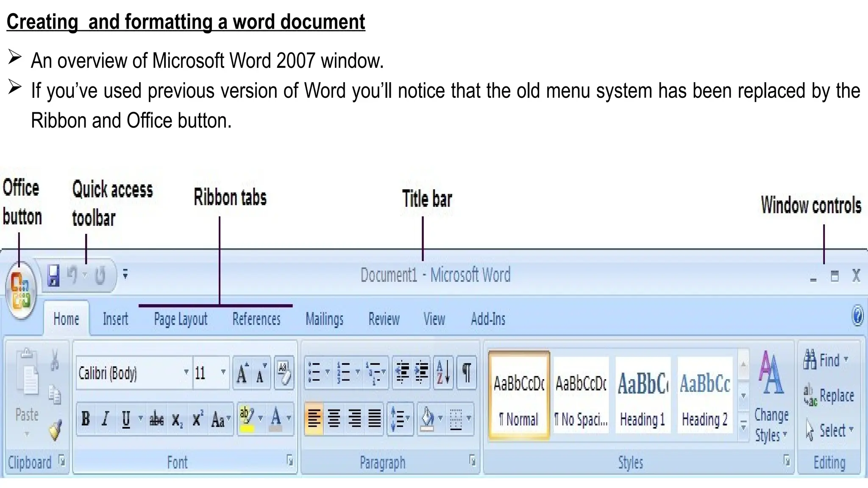Click the Increase Indent icon
868x488 pixels.
[x=421, y=372]
